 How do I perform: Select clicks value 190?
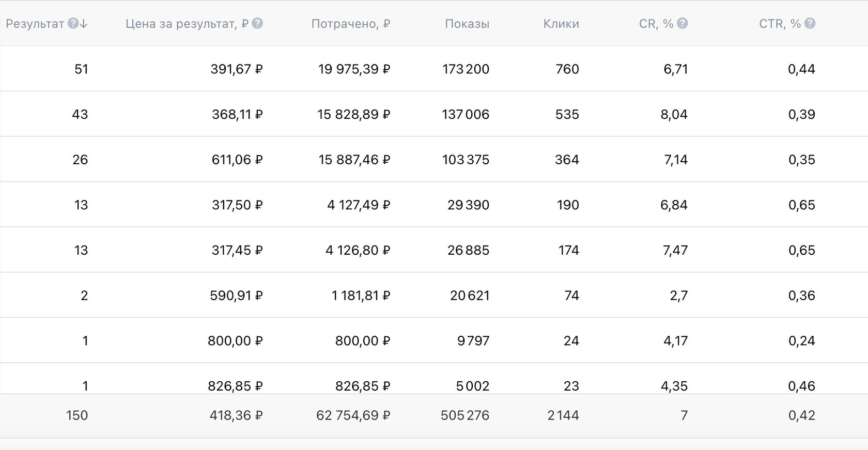(568, 205)
